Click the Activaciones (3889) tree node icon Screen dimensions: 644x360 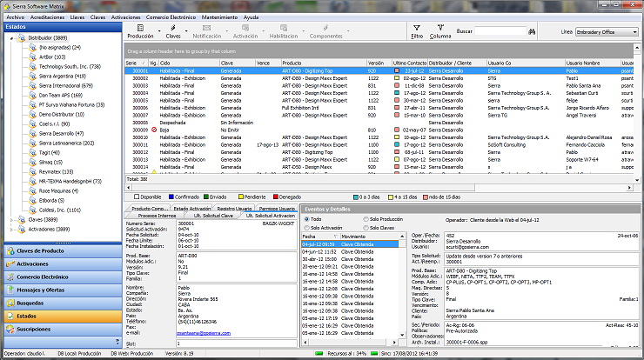[x=22, y=229]
